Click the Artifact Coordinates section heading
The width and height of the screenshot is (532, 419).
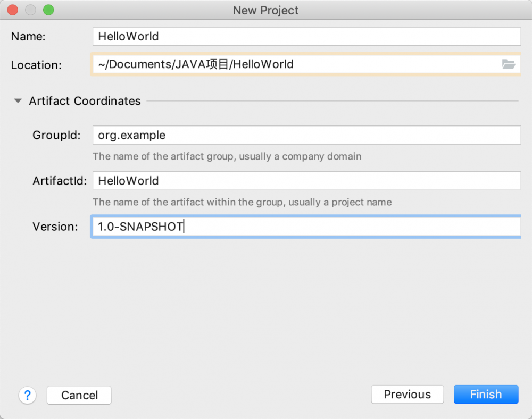point(85,101)
